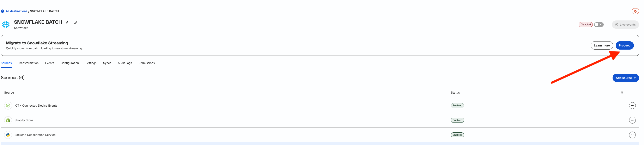Click the pencil edit name icon
The image size is (644, 145).
(67, 23)
